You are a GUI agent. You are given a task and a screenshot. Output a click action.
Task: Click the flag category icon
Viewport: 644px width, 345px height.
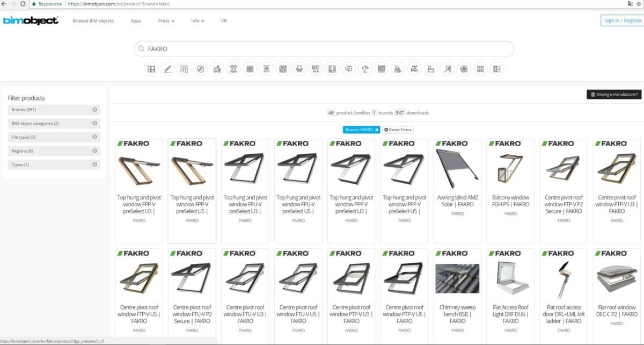pyautogui.click(x=365, y=69)
